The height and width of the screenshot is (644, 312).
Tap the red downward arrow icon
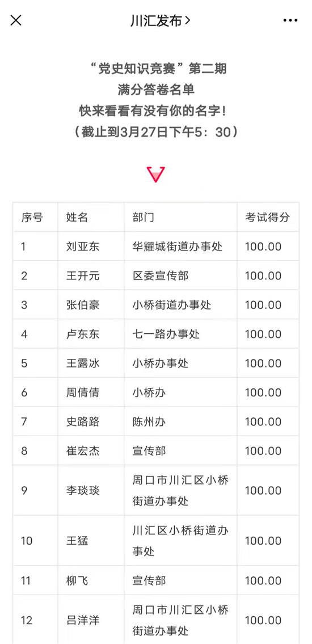pyautogui.click(x=156, y=174)
